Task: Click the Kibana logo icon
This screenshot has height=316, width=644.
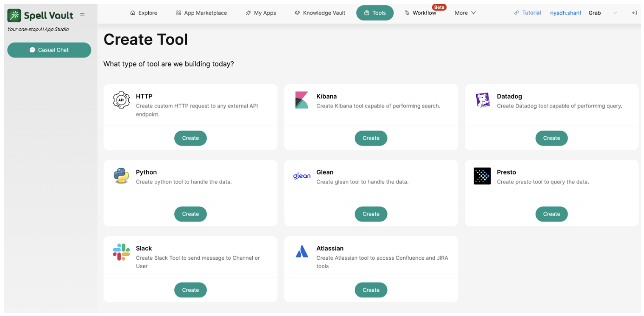Action: pyautogui.click(x=302, y=100)
